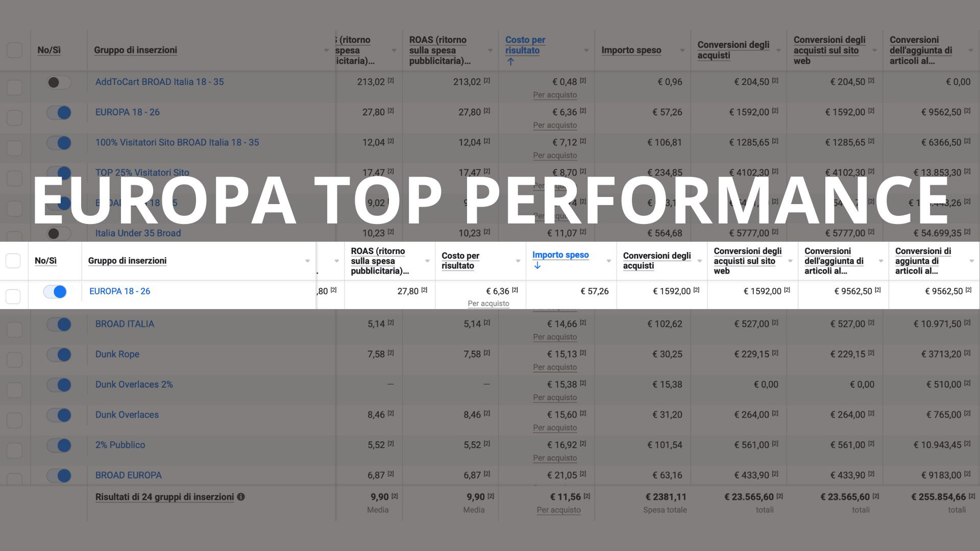Open the BROAD ITALIA ad set link

(x=125, y=324)
